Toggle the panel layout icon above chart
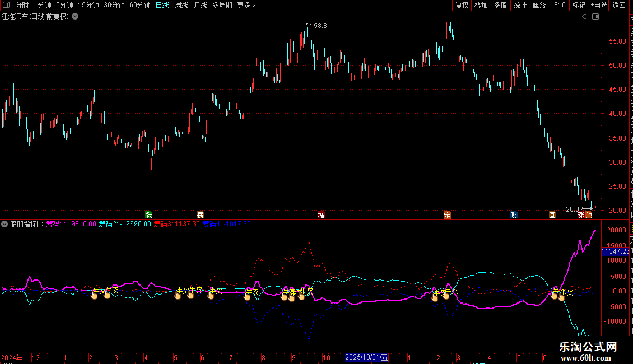The image size is (633, 364). point(595,17)
